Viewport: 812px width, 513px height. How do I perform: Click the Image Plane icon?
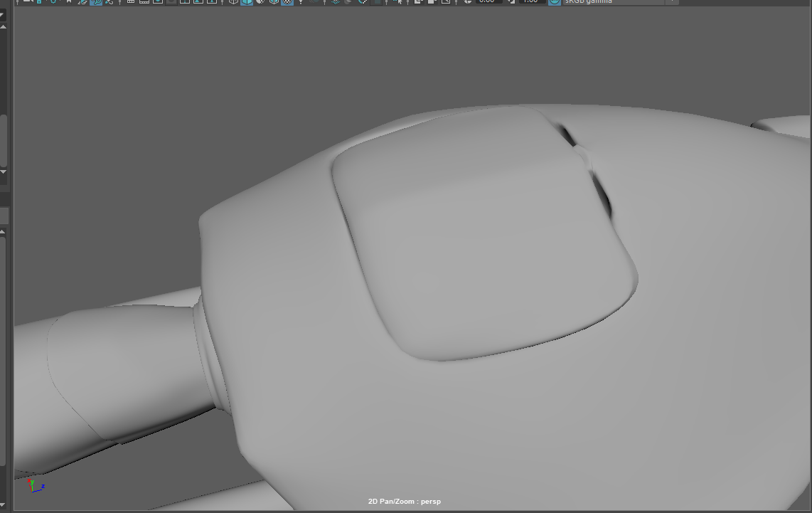tap(82, 1)
